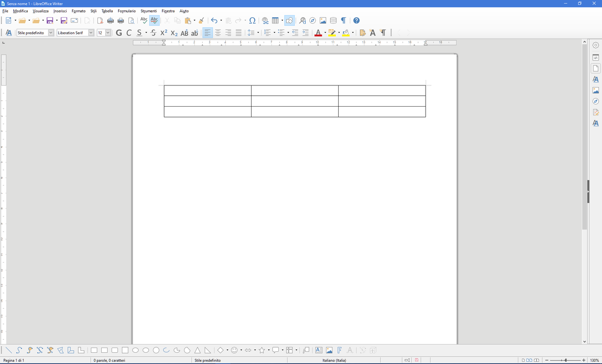Click the Insert Table grid icon

(276, 21)
